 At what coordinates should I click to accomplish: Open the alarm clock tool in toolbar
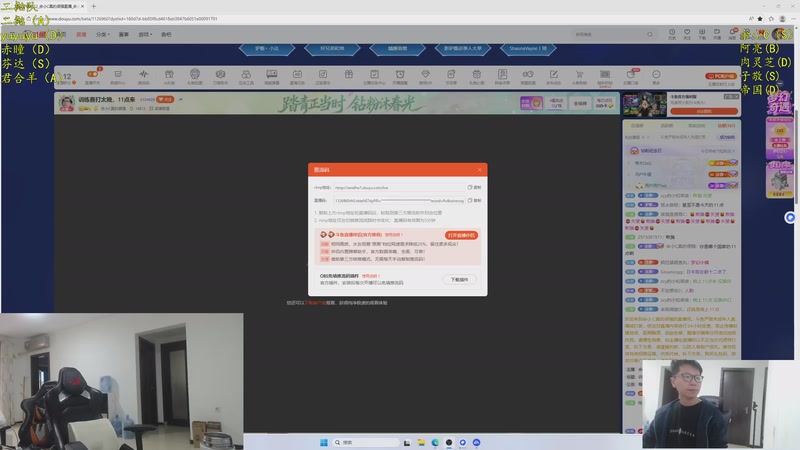tap(400, 74)
